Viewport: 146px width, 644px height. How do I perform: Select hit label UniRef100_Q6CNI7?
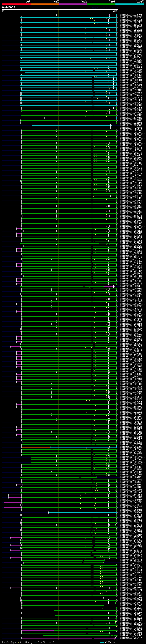tap(131, 638)
